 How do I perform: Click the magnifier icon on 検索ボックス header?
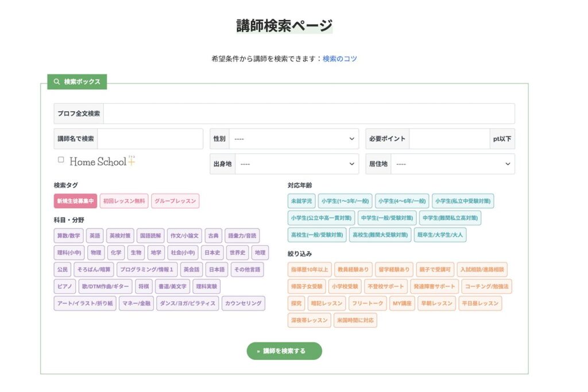coord(57,81)
